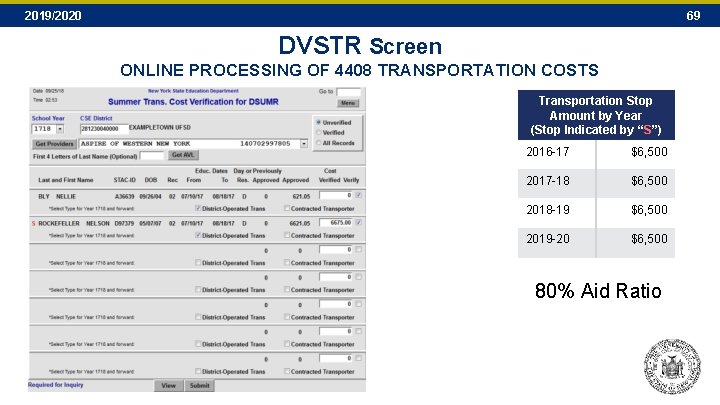
Task: Click the Required for Inquiry text
Action: click(x=56, y=385)
